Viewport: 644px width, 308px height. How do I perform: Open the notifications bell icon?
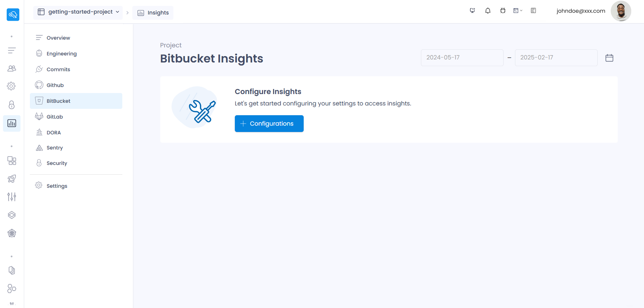(x=488, y=11)
